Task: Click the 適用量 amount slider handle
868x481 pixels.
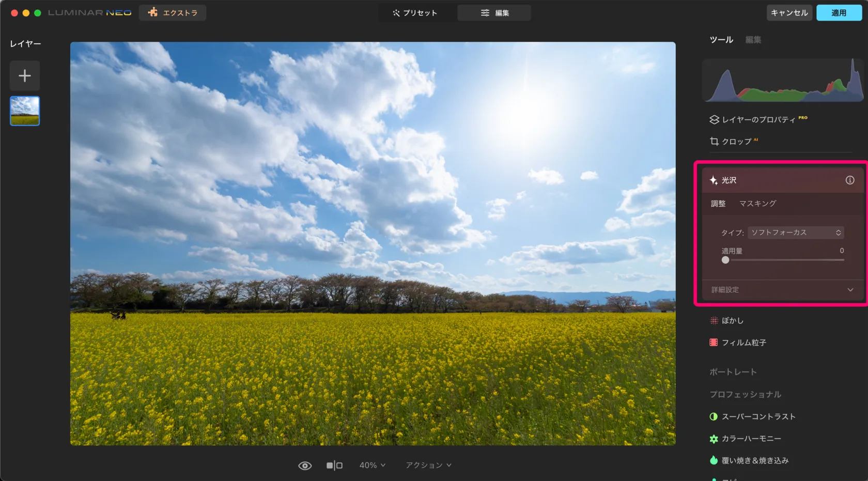Action: click(x=725, y=260)
